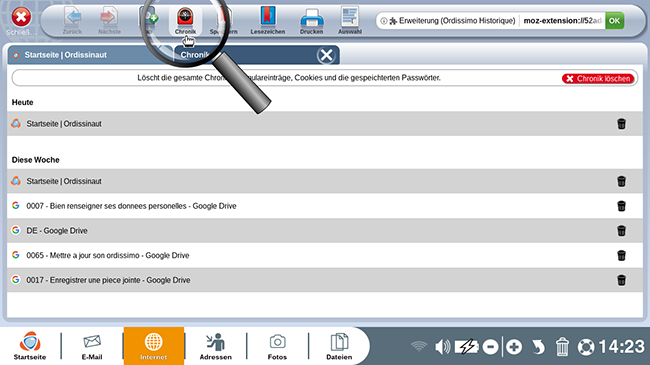Open Fotos app in dock
This screenshot has height=365, width=650.
(x=277, y=346)
